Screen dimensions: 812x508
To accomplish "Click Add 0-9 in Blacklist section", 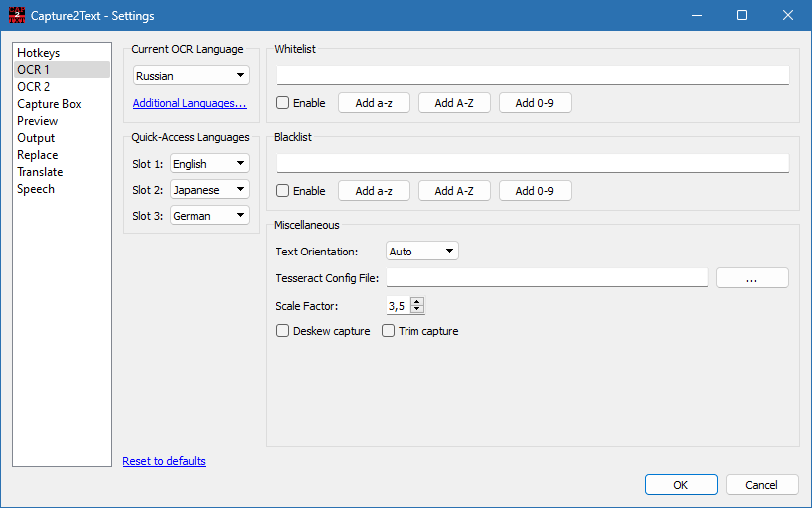I will pyautogui.click(x=535, y=191).
